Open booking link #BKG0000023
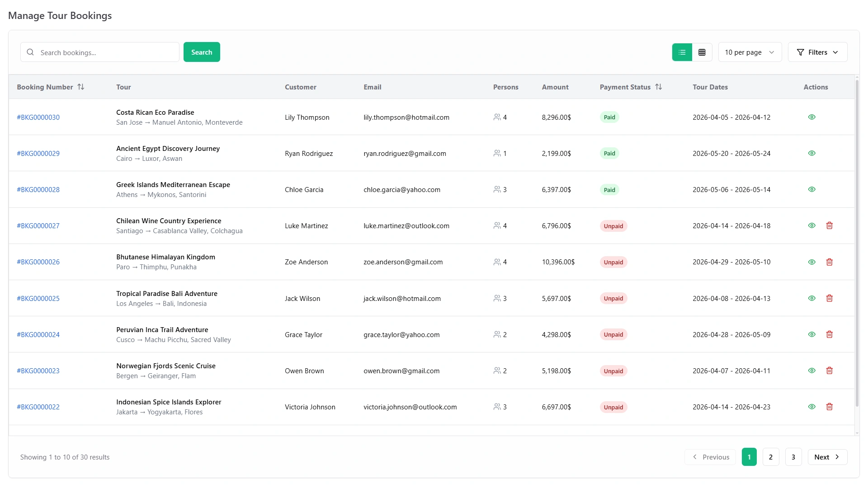The image size is (868, 488). point(38,371)
